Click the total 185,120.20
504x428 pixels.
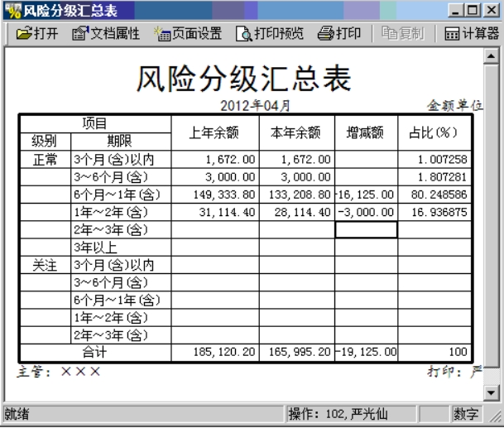(x=224, y=352)
